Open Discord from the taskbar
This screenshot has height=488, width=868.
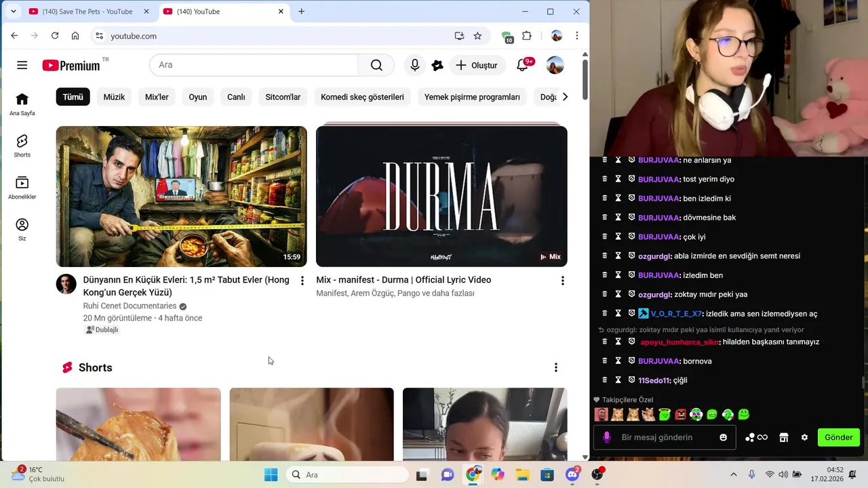click(x=572, y=474)
